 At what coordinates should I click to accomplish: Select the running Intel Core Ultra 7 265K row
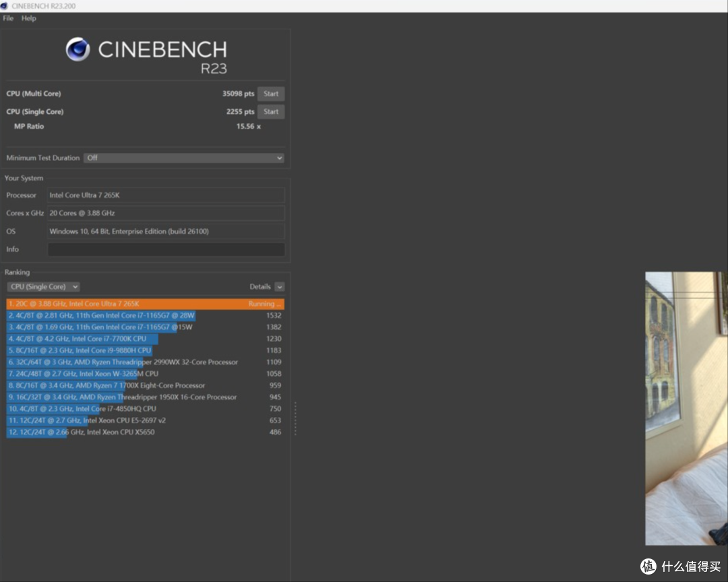(146, 304)
